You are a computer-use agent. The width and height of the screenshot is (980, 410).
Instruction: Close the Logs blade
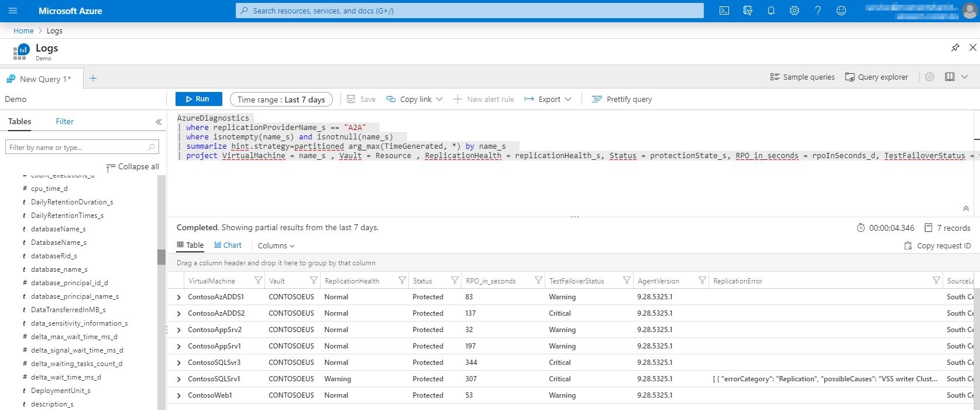coord(973,47)
